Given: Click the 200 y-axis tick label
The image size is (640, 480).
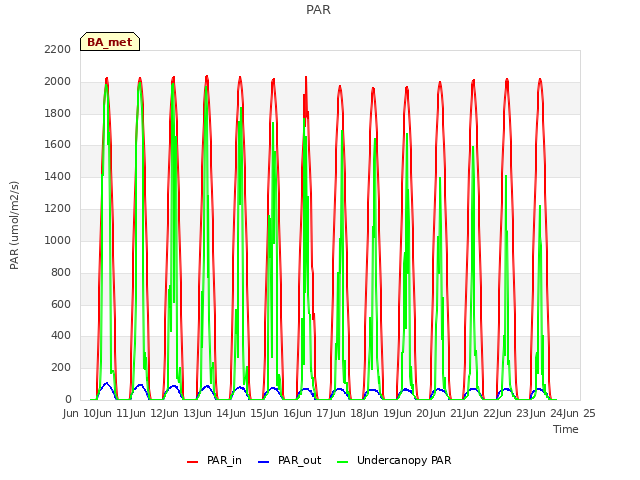Looking at the screenshot, I should 61,367.
